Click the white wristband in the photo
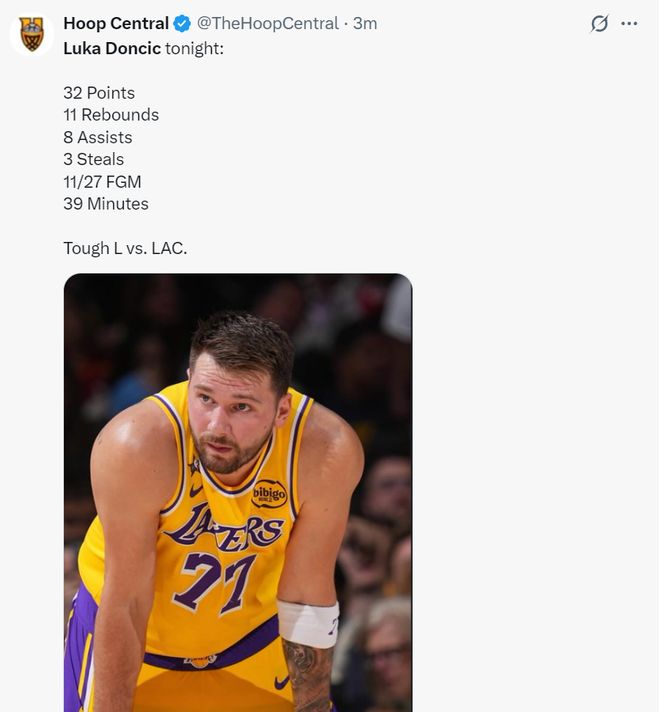Screen dimensions: 660x712 click(x=307, y=622)
